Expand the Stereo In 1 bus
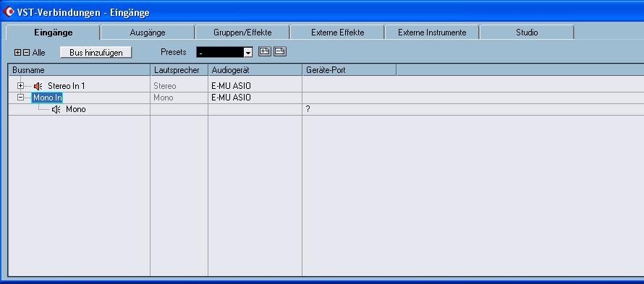Screen dimensions: 644x284 (x=20, y=86)
